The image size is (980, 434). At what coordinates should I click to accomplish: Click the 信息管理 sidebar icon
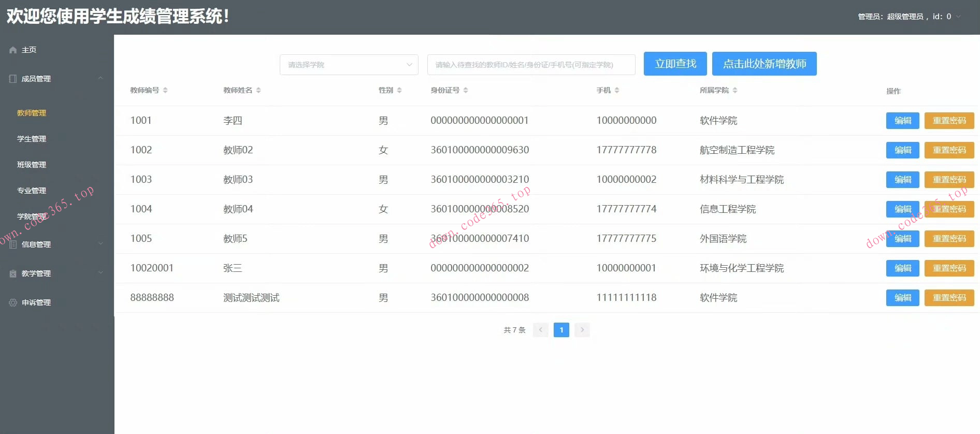click(x=13, y=244)
